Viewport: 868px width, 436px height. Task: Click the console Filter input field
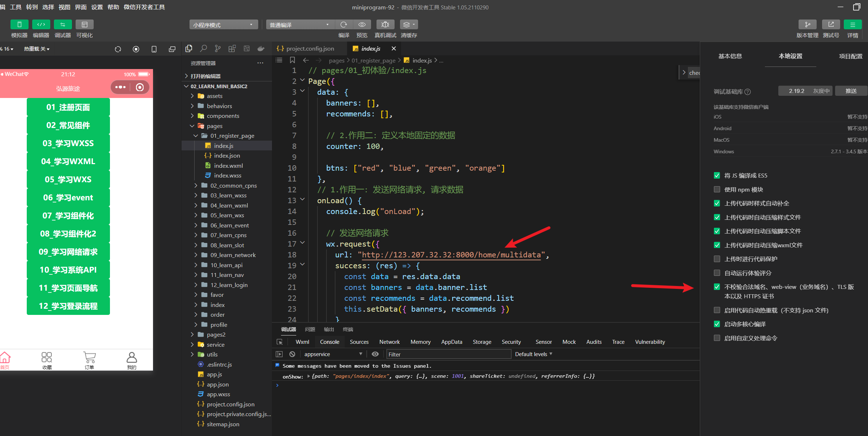(448, 354)
